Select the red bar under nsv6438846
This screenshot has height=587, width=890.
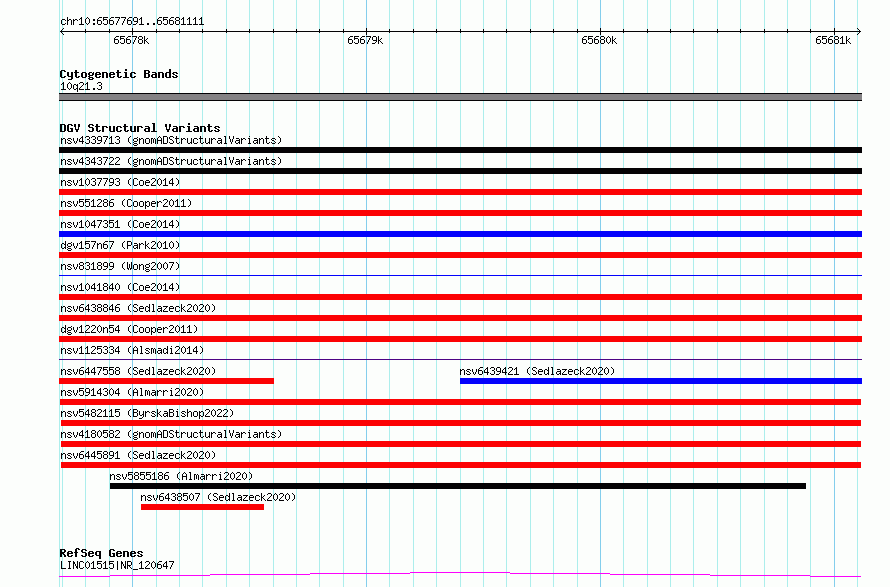click(460, 318)
